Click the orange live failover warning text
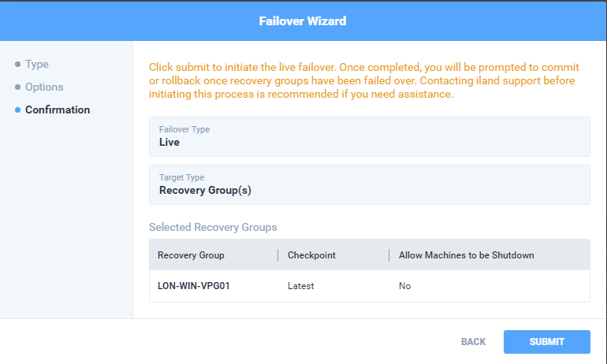 363,81
